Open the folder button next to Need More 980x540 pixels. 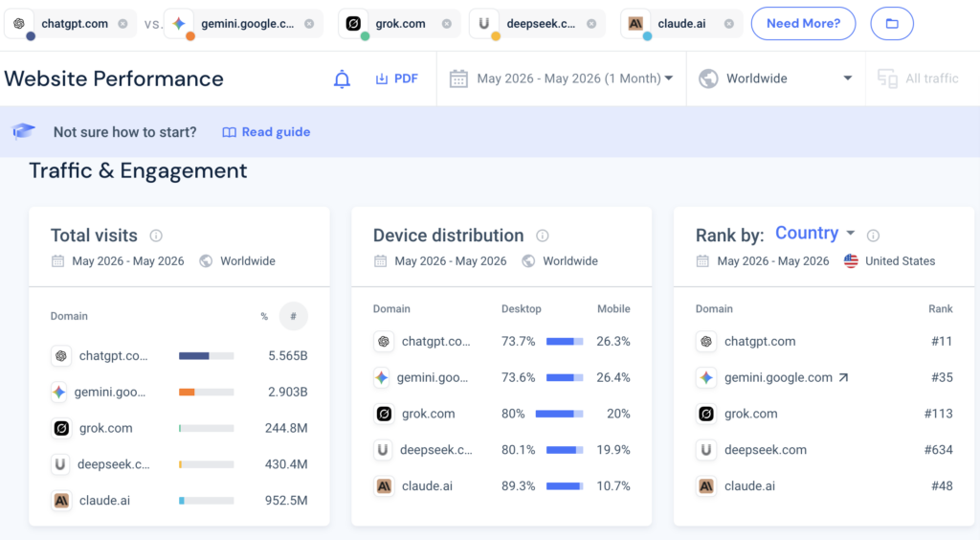pyautogui.click(x=892, y=24)
